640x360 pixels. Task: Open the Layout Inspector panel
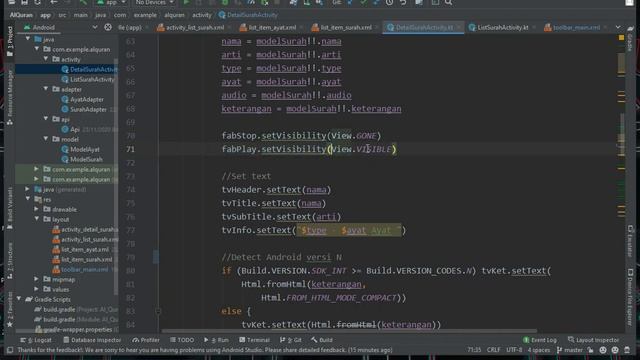[x=593, y=340]
